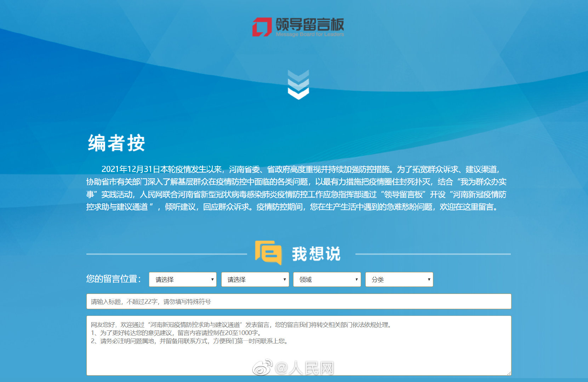Open the first 请选择 location dropdown
This screenshot has height=382, width=588.
click(183, 279)
